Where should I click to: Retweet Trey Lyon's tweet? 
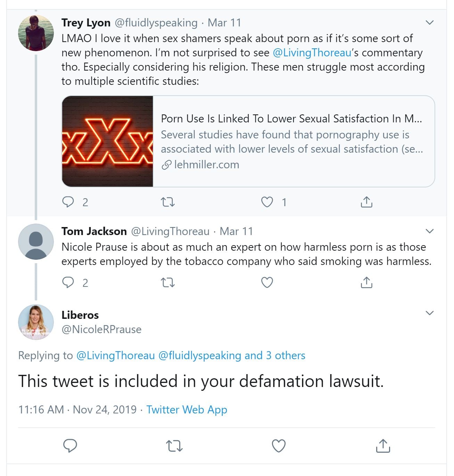coord(168,202)
